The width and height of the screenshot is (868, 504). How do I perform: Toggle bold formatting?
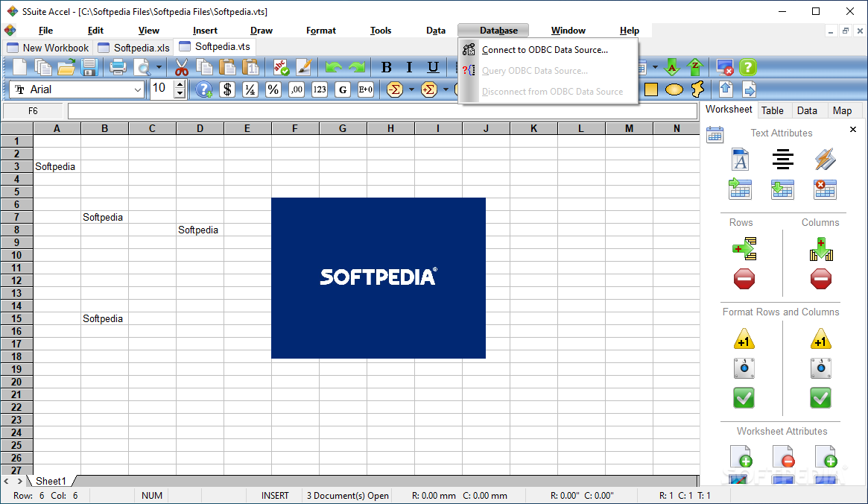387,68
